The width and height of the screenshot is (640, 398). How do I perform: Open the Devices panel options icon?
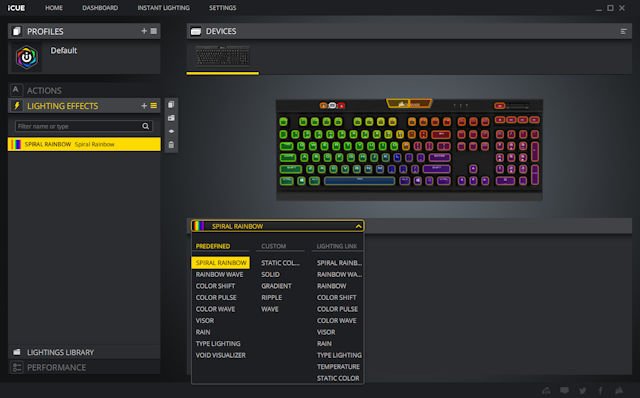623,31
